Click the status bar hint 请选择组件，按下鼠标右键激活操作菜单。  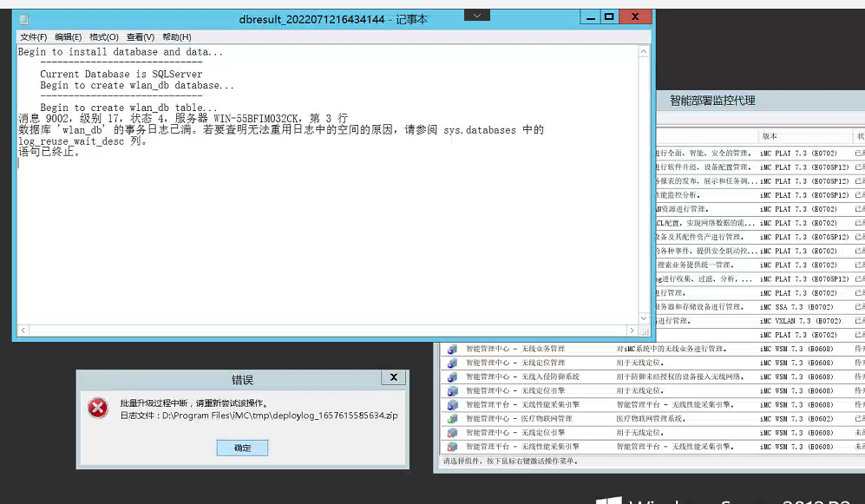tap(510, 461)
